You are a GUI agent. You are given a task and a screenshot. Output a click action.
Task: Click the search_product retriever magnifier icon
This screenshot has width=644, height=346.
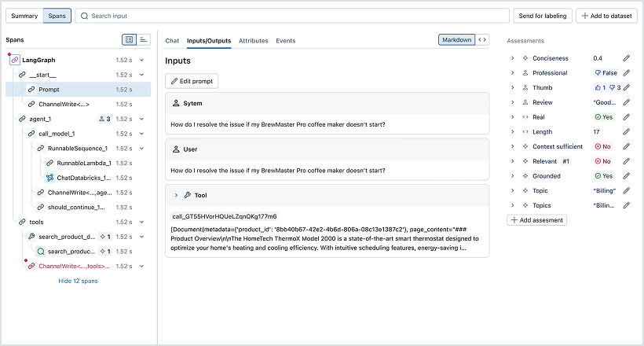(40, 252)
